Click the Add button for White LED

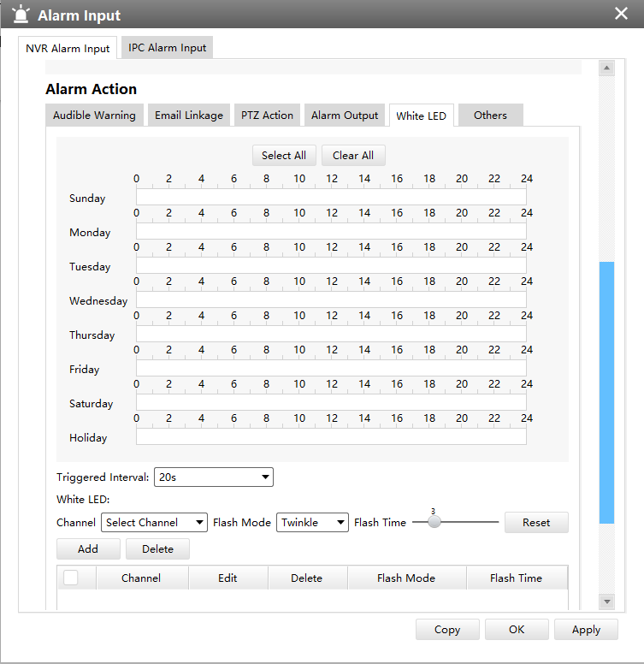click(87, 549)
